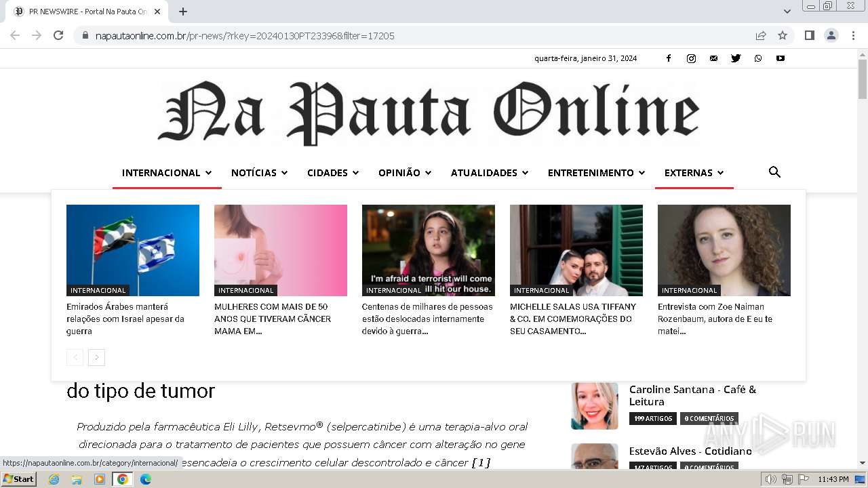
Task: Open the volume tray icon
Action: (771, 479)
